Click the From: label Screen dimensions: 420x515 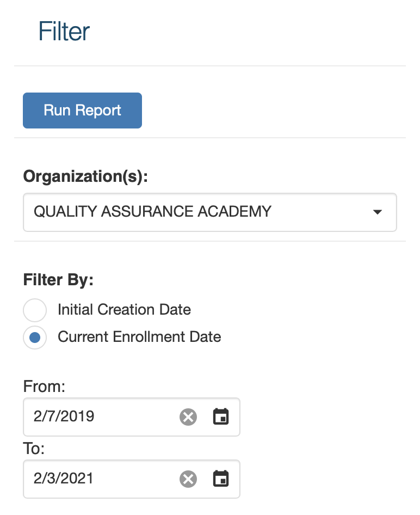44,387
